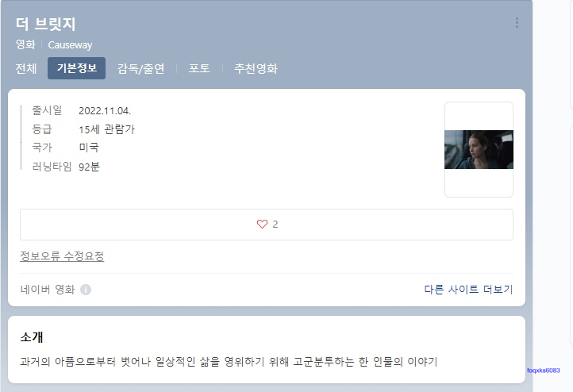Click the 더 브릿지 movie title
Screen dimensions: 573x392
coord(46,24)
